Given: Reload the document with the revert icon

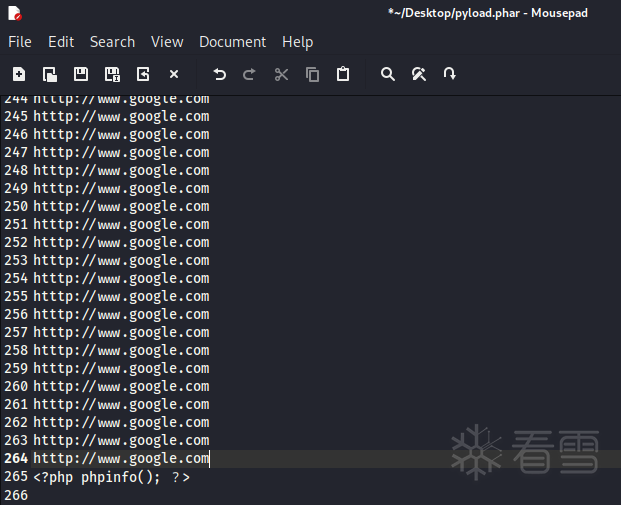Looking at the screenshot, I should tap(143, 74).
